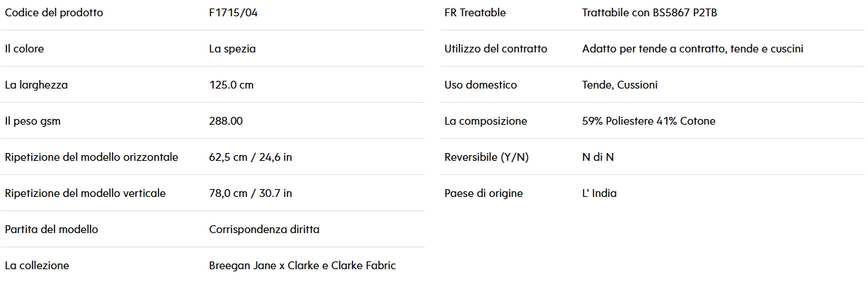Click the Ripetizione del modello orizzontale label

click(91, 157)
